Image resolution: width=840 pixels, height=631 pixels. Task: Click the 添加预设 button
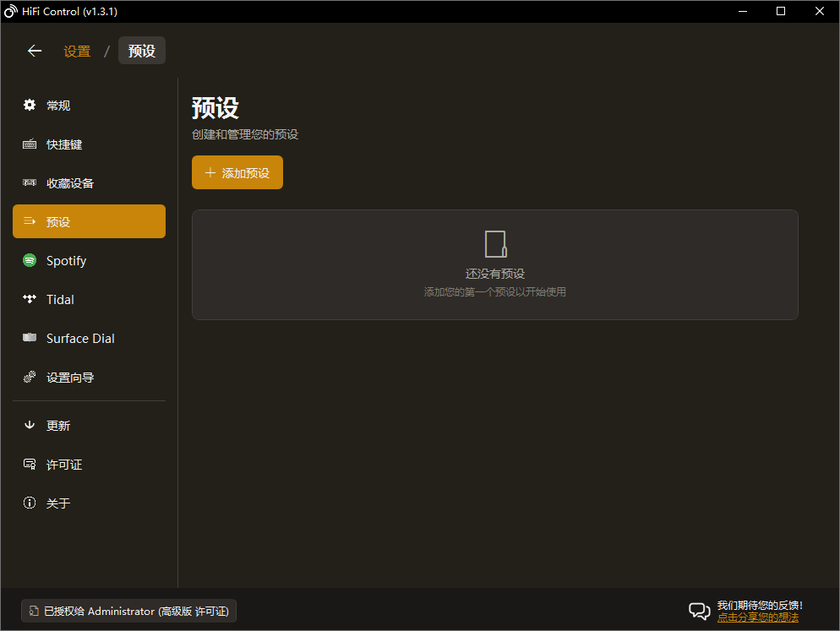pos(237,172)
